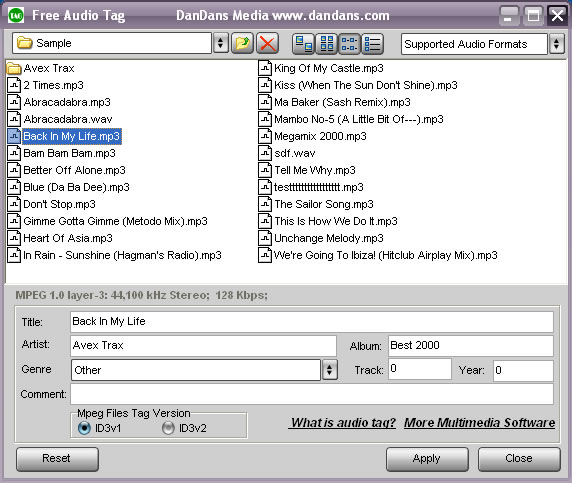The width and height of the screenshot is (572, 483).
Task: Click the file icon beside 2 Times.mp3
Action: (x=14, y=85)
